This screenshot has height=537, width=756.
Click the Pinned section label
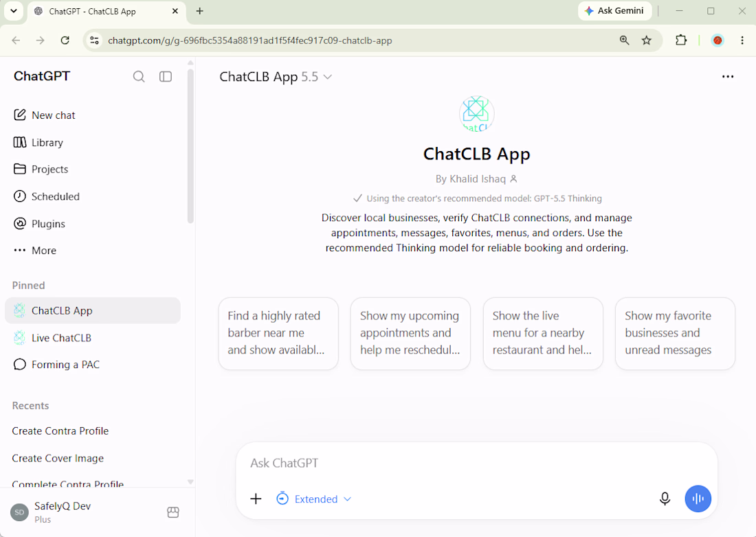pos(28,286)
